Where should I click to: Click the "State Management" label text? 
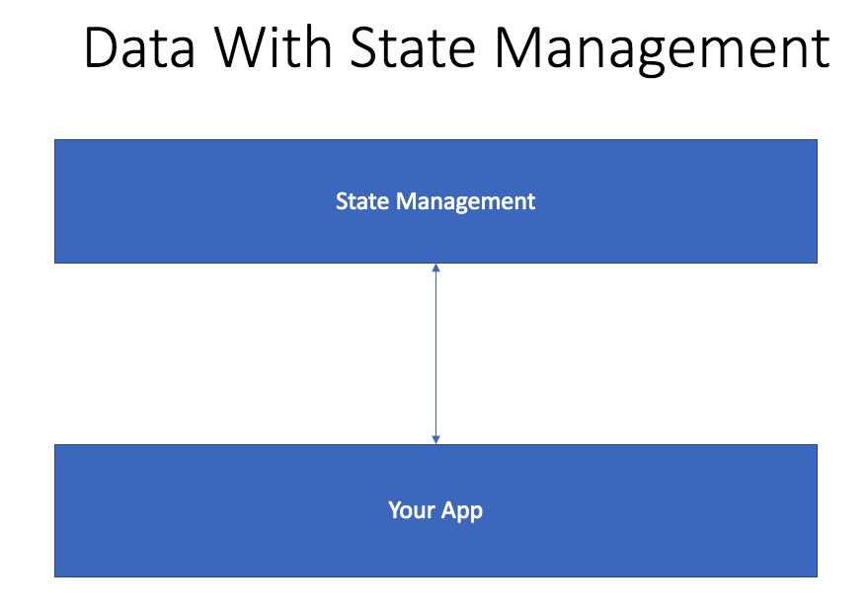(435, 201)
